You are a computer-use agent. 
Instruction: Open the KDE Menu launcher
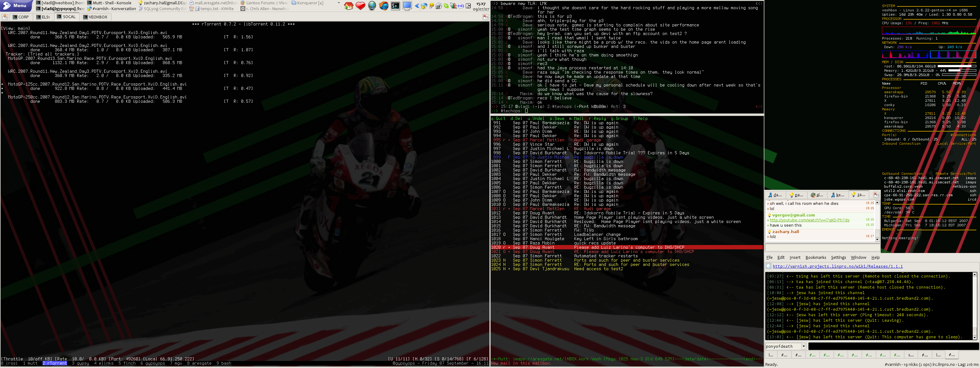[16, 5]
